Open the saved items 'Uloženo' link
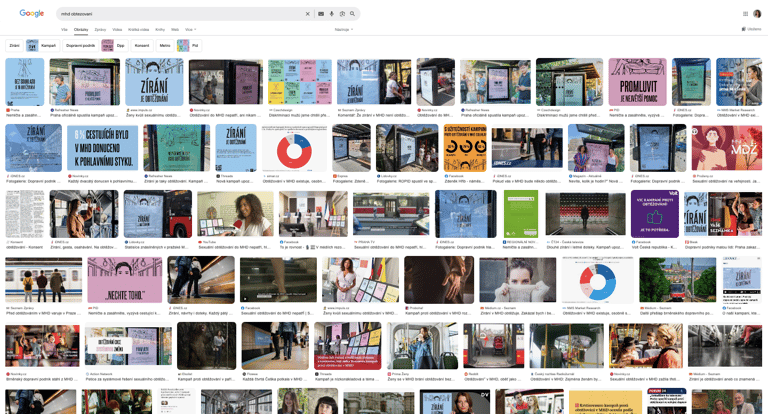 click(752, 29)
